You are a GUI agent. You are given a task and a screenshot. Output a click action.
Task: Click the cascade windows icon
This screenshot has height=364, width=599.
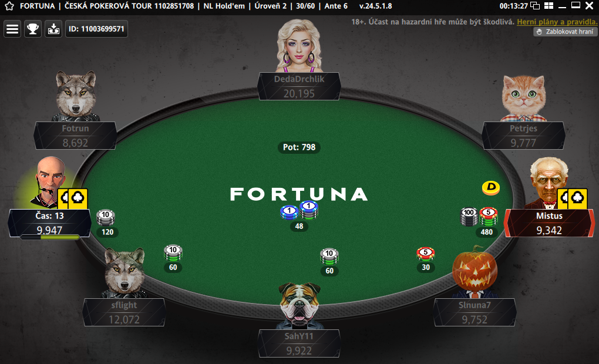point(535,6)
